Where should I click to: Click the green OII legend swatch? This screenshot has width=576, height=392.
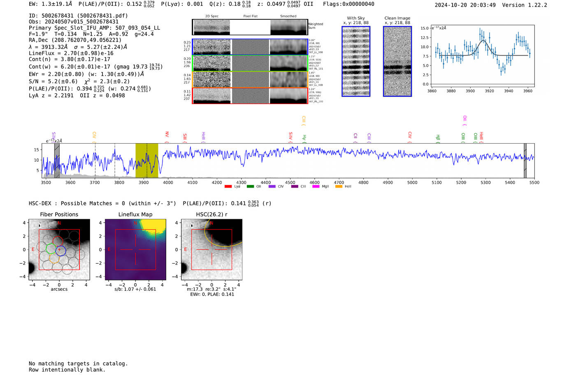pyautogui.click(x=250, y=187)
